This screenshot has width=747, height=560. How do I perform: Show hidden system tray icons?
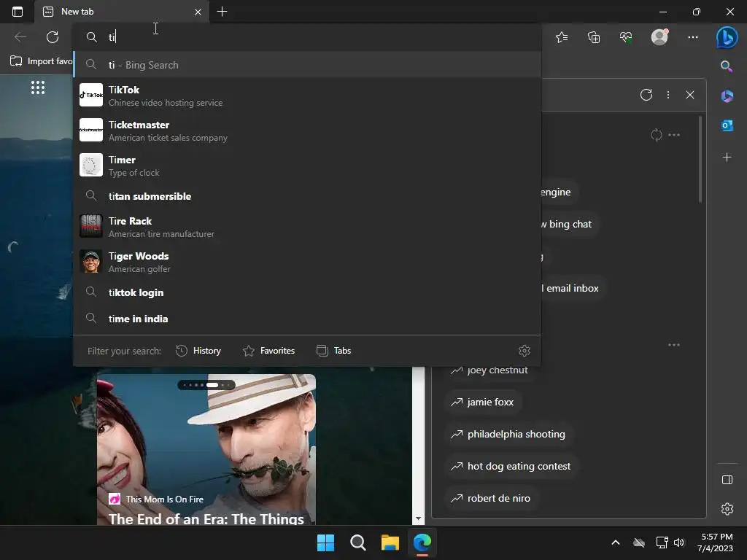[x=616, y=542]
